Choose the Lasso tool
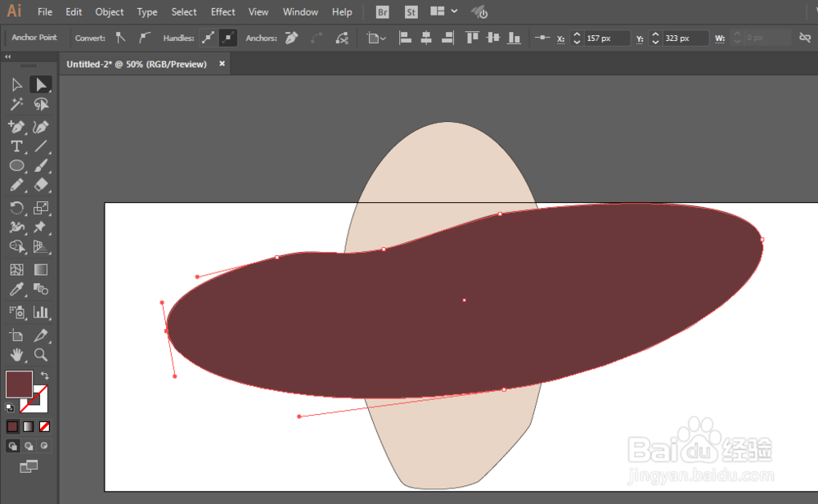 pyautogui.click(x=41, y=105)
